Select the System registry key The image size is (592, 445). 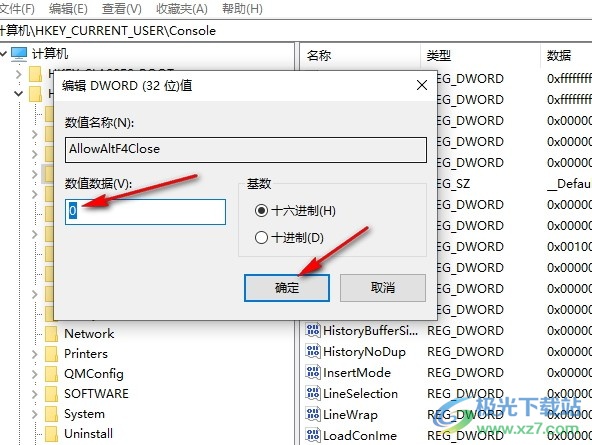84,414
